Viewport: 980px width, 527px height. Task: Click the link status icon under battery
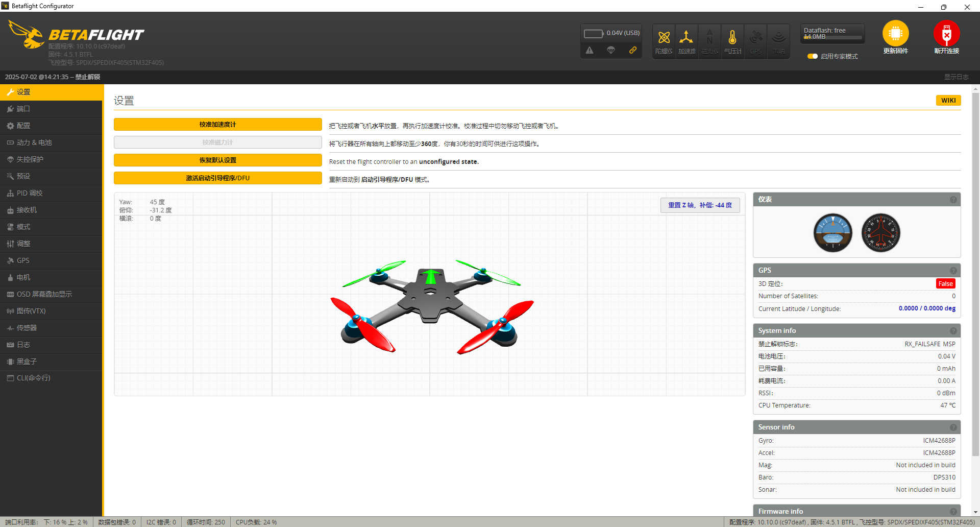(633, 50)
